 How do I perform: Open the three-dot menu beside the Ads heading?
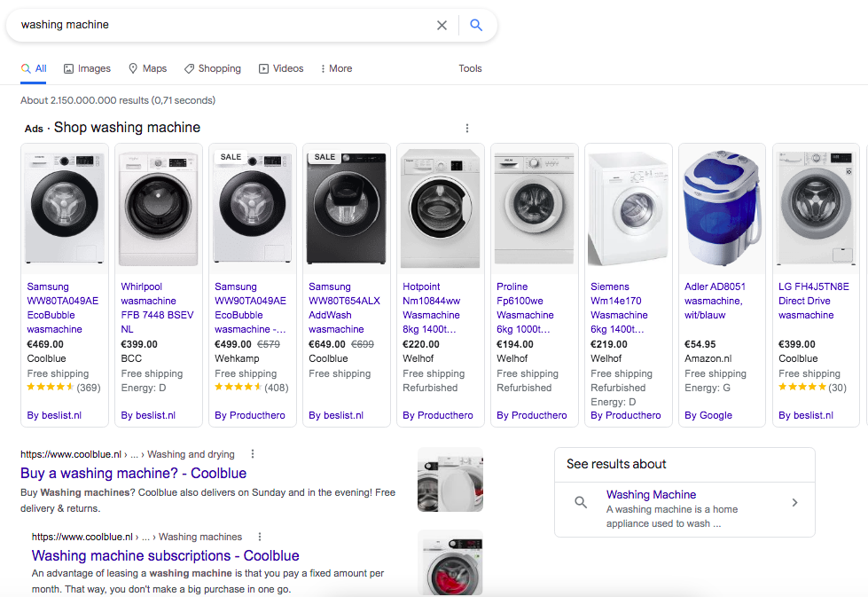[x=467, y=128]
